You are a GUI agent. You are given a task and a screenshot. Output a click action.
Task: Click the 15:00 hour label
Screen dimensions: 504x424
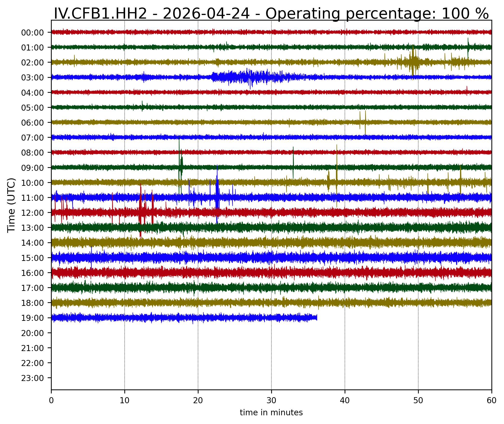32,258
